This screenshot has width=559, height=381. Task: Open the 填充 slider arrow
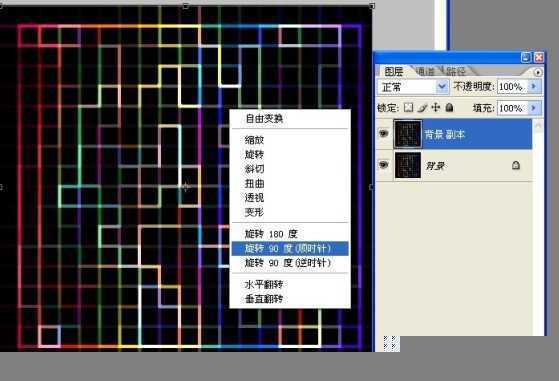coord(534,108)
